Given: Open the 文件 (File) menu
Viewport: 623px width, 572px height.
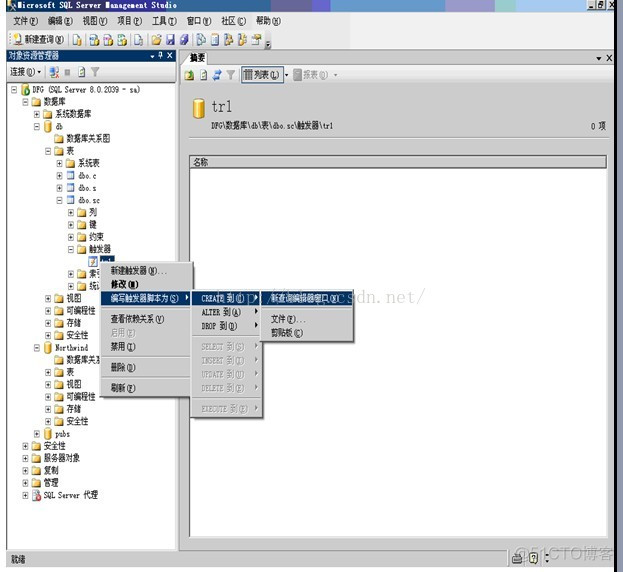Looking at the screenshot, I should pyautogui.click(x=25, y=21).
